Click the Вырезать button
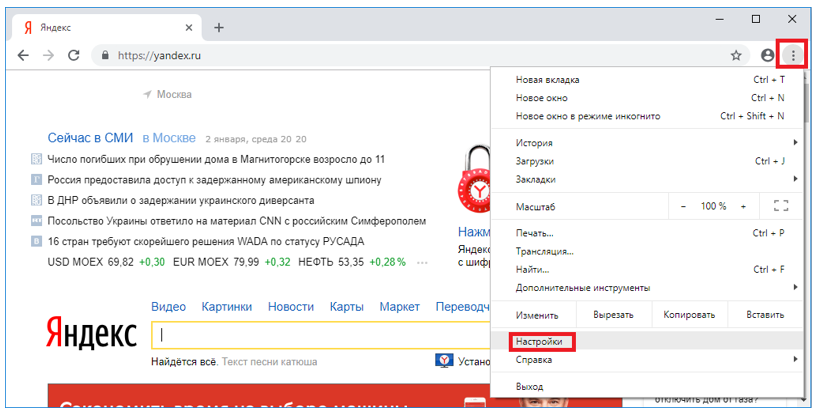The width and height of the screenshot is (817, 412). 613,315
